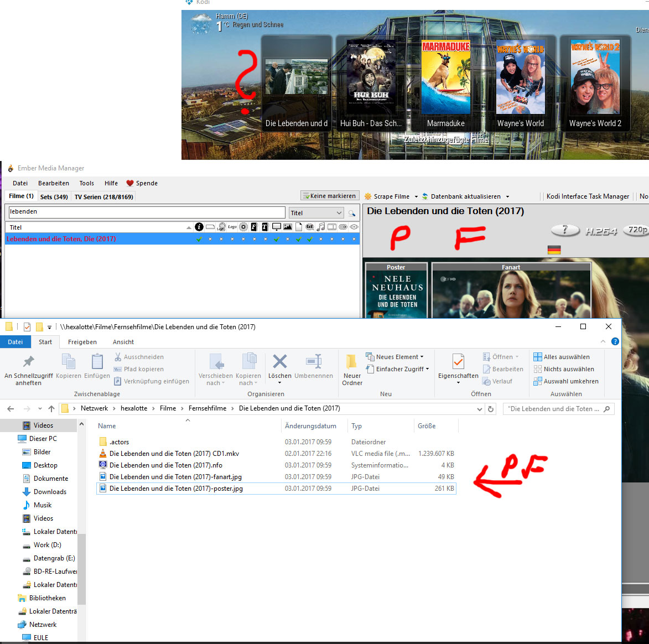Click Löschen red X in Explorer ribbon
This screenshot has width=649, height=644.
tap(280, 361)
